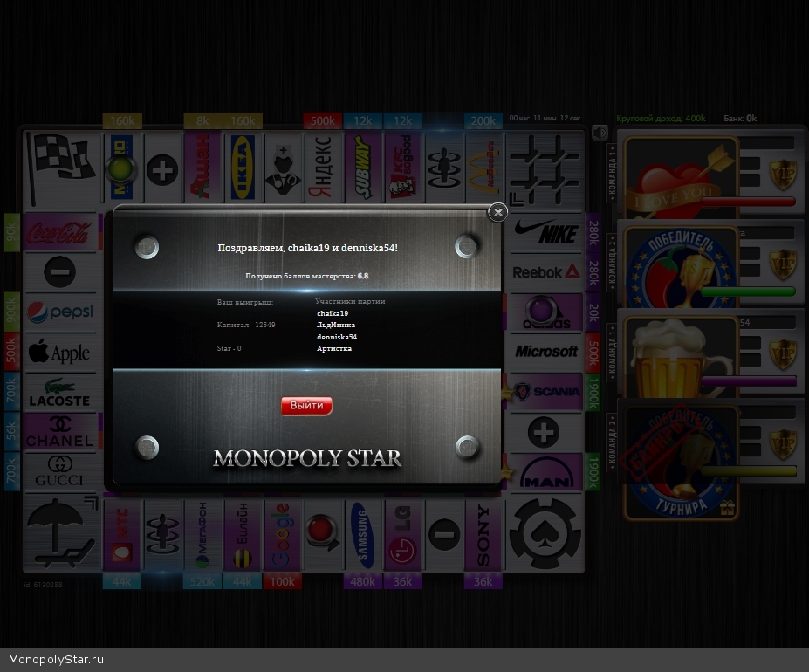This screenshot has width=809, height=672.
Task: Select the Билайн board cell
Action: click(x=243, y=535)
